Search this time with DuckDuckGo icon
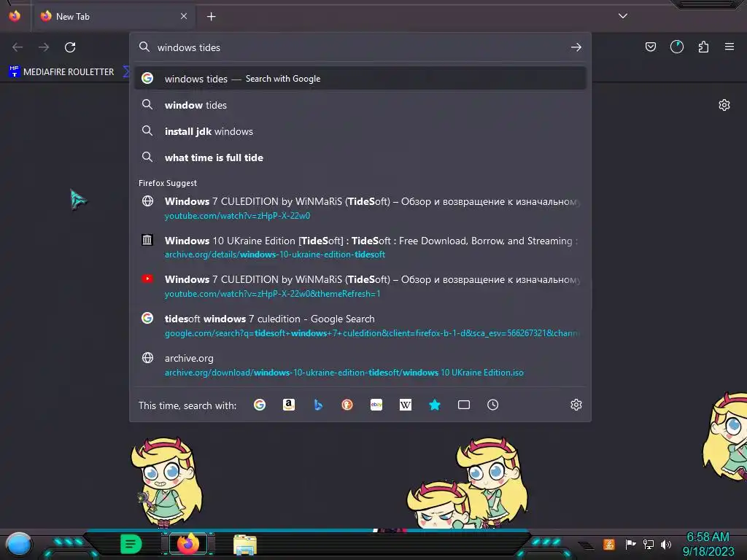The width and height of the screenshot is (747, 560). point(347,405)
